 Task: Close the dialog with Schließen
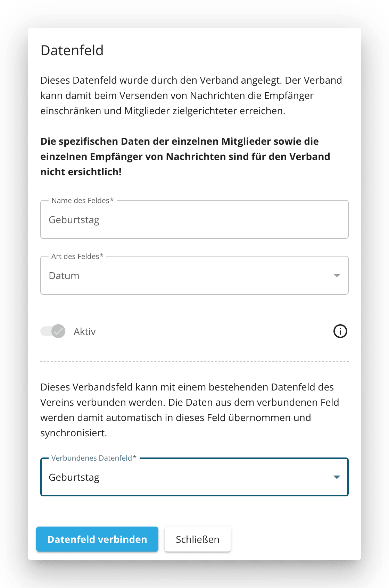coord(197,539)
